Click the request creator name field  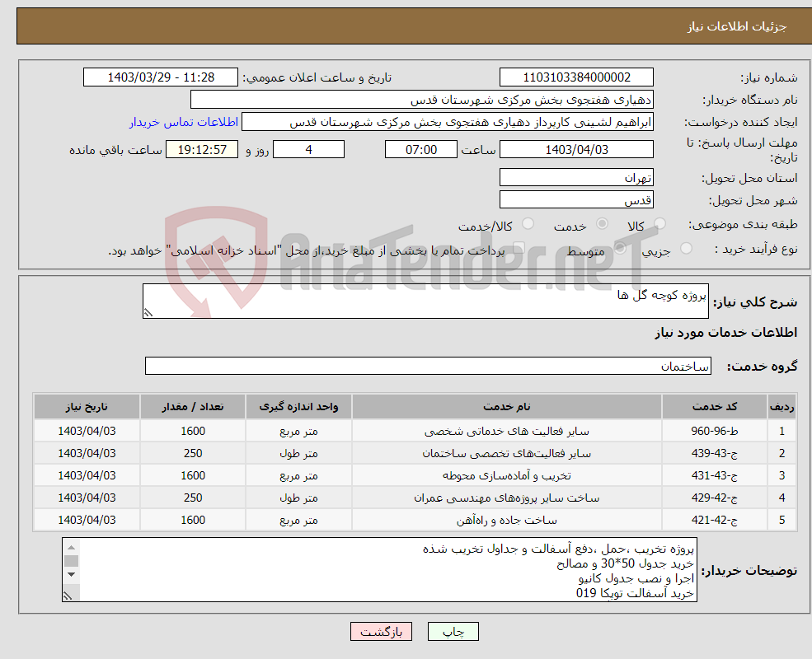pos(448,122)
